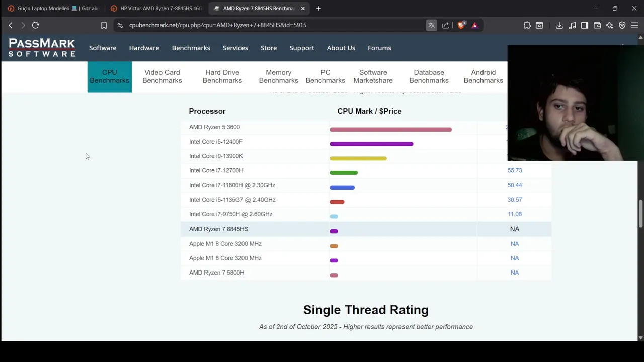Open the tab search icon
Screen dimensions: 644x362
tap(539, 25)
